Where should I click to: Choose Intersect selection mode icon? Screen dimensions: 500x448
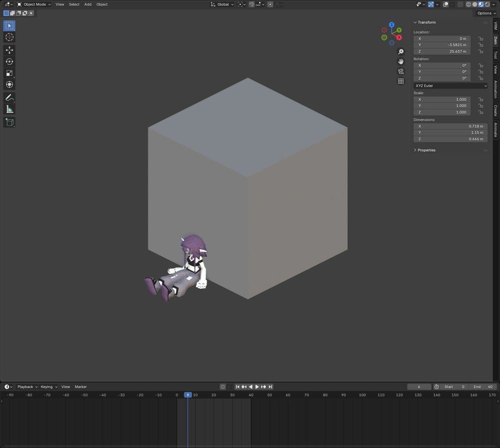click(x=31, y=13)
